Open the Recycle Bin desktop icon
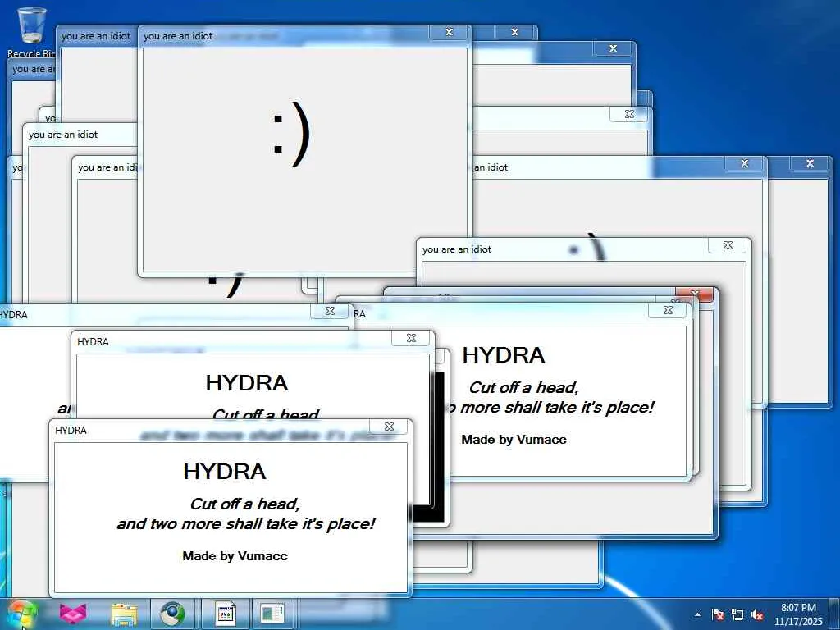 tap(30, 31)
